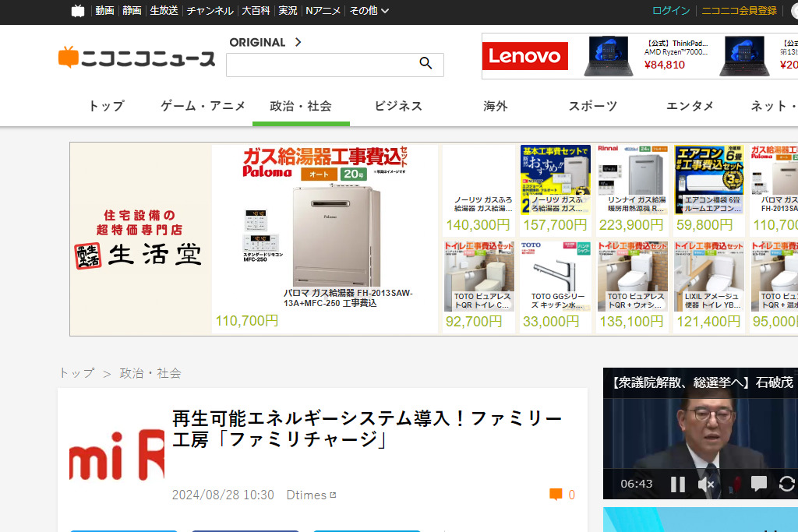
Task: Select the 政治・社会 tab
Action: tap(301, 106)
